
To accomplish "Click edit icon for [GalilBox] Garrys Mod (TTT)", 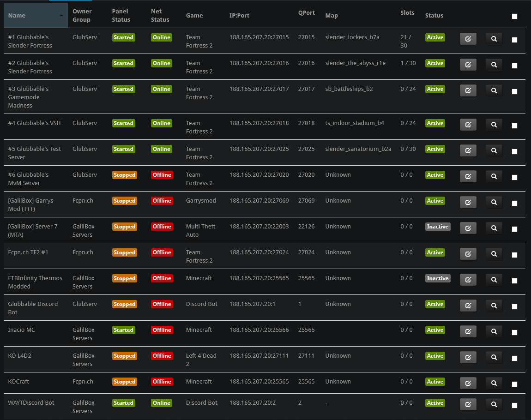I will click(x=468, y=203).
